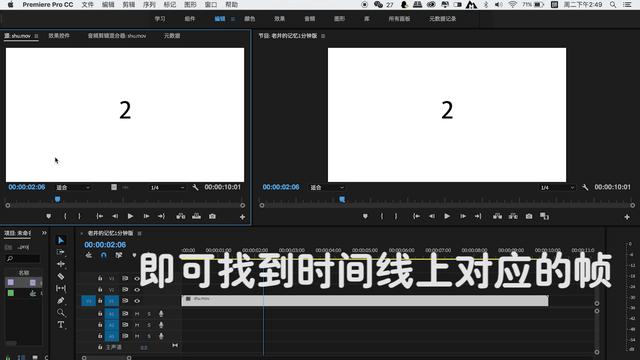
Task: Open Program monitor zoom level dropdown 适合
Action: point(327,188)
